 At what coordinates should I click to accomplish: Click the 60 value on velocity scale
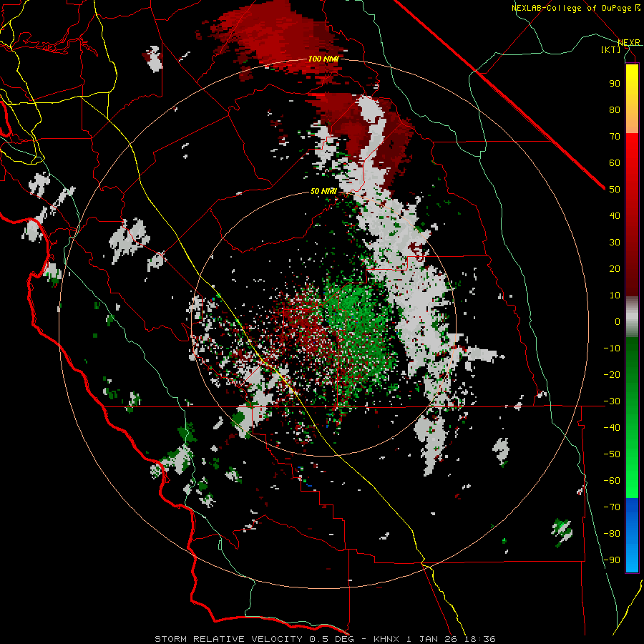[615, 162]
